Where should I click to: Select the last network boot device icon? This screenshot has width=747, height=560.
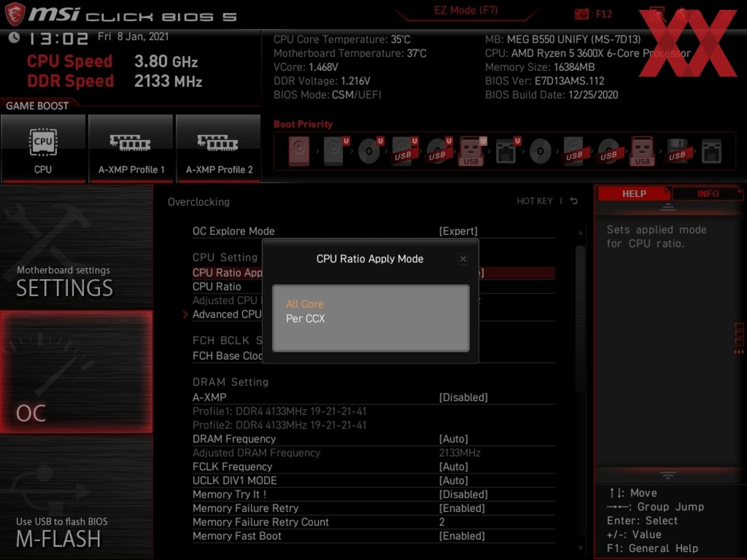711,152
